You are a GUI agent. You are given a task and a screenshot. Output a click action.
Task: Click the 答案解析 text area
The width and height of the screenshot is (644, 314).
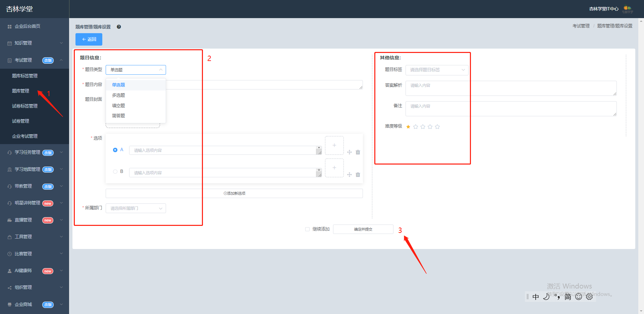[511, 88]
